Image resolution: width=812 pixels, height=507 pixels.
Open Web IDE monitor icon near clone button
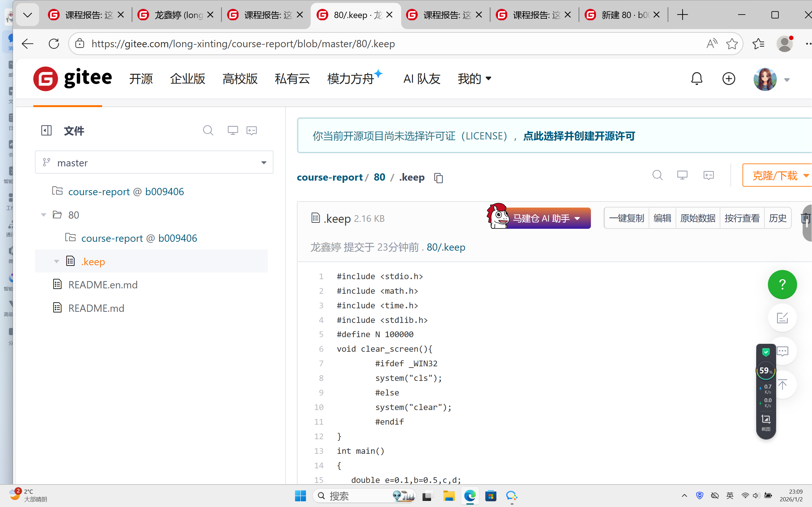coord(682,175)
